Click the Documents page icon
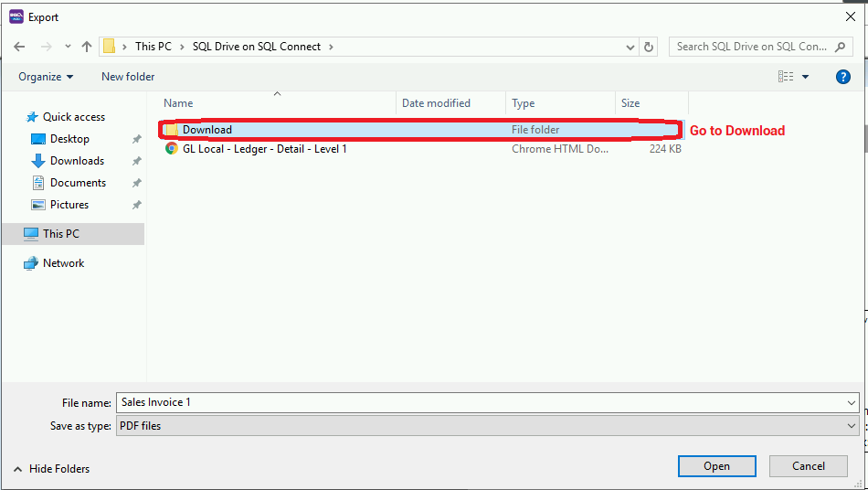The width and height of the screenshot is (868, 490). point(38,183)
